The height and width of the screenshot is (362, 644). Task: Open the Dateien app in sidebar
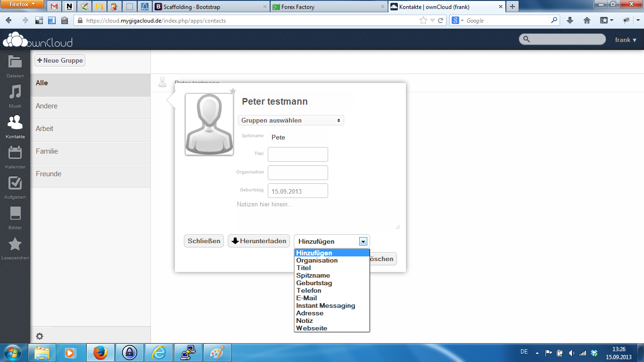pyautogui.click(x=15, y=66)
